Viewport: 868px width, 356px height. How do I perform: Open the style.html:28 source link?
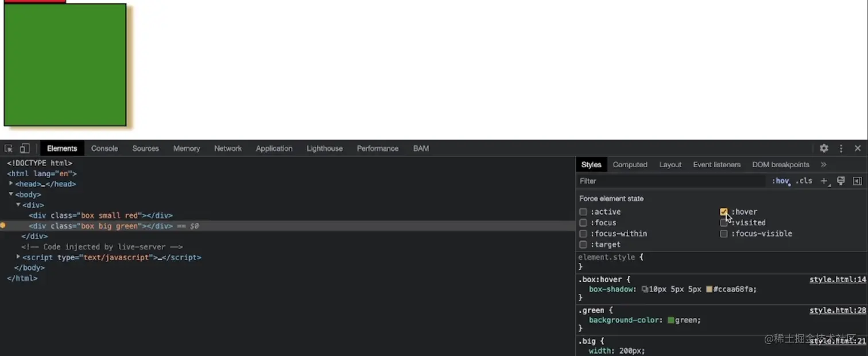click(x=838, y=311)
